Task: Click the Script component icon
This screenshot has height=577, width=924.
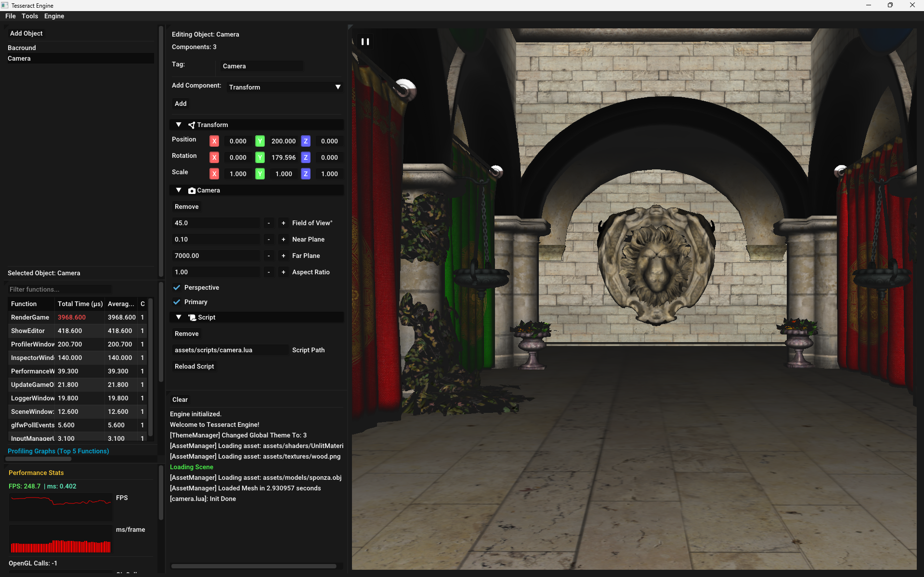Action: tap(192, 318)
